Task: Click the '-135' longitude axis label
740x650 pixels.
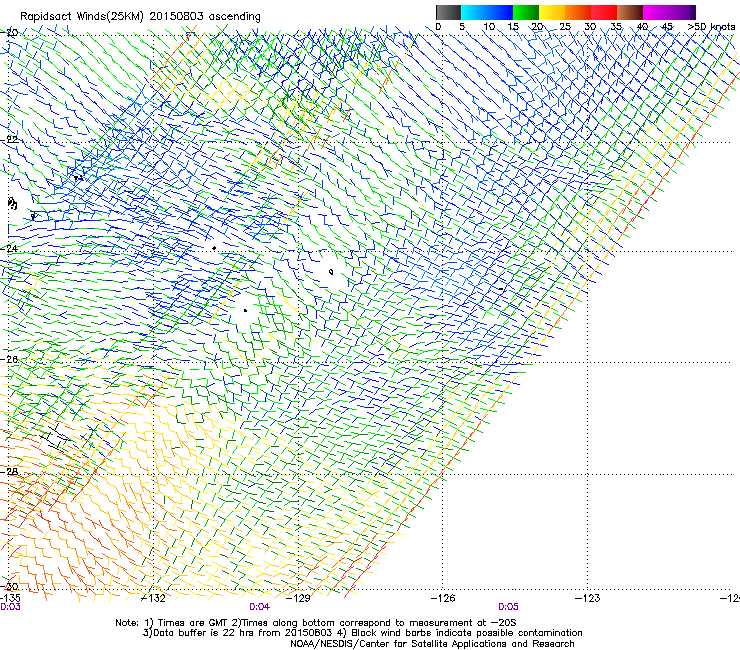Action: click(10, 598)
